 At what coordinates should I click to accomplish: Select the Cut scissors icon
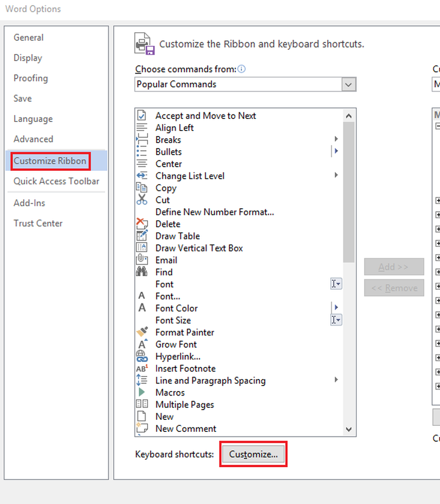142,200
